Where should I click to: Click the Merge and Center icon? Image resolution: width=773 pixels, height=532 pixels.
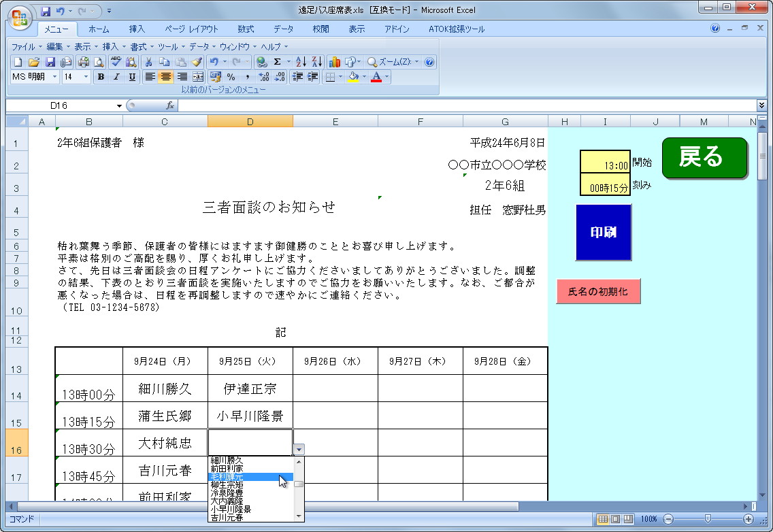[197, 77]
